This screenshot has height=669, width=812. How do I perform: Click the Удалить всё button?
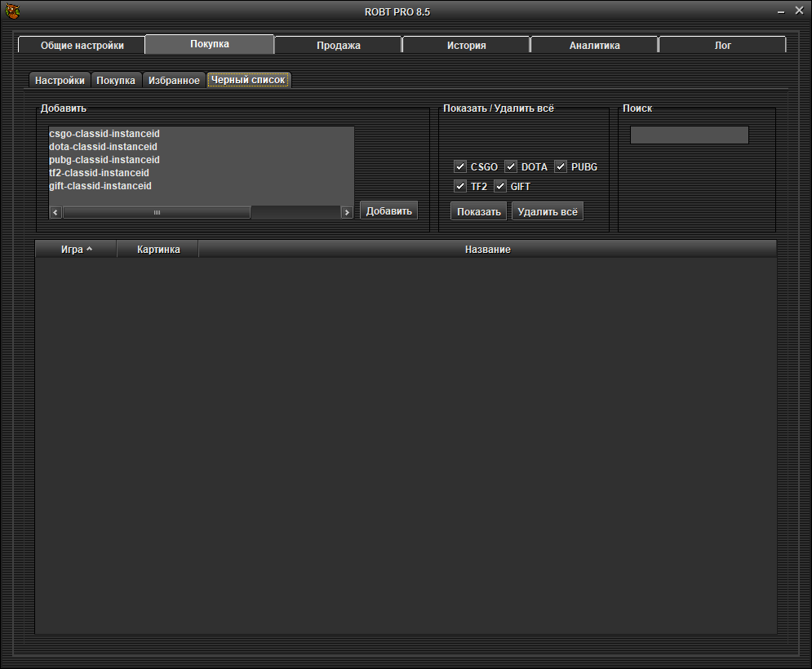point(547,211)
